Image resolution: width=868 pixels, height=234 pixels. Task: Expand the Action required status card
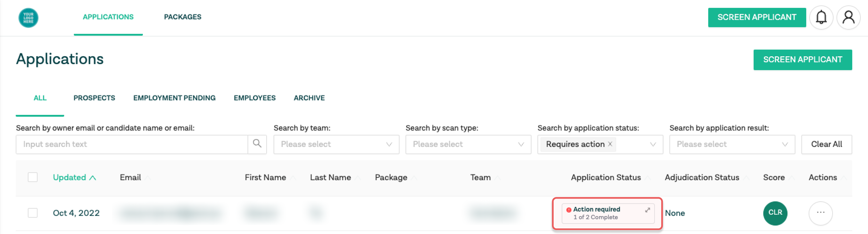tap(647, 210)
